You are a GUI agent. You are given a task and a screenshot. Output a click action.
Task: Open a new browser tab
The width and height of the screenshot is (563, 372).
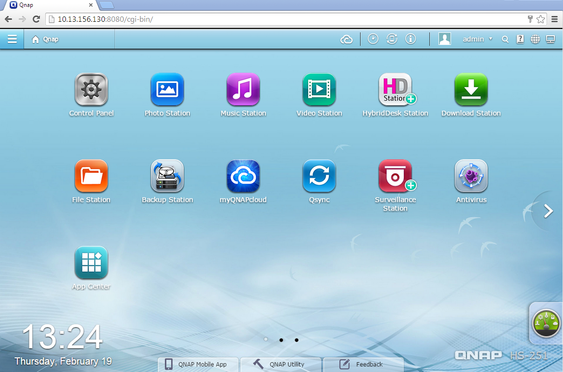[x=106, y=5]
